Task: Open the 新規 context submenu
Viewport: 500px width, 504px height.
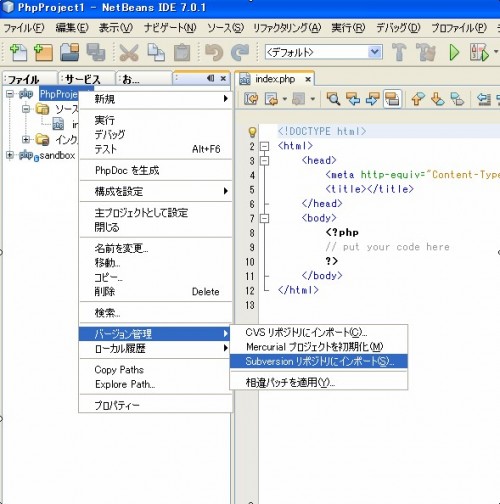Action: pos(156,99)
